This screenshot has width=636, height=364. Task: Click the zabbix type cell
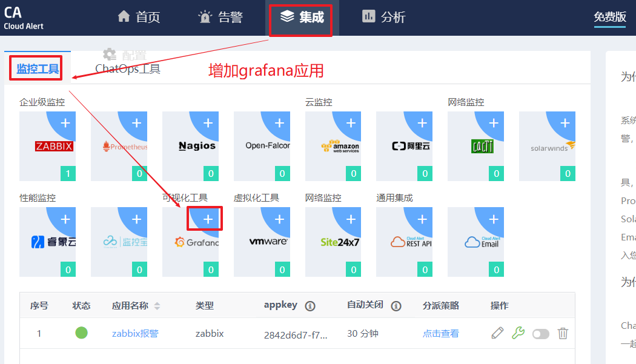pos(210,334)
